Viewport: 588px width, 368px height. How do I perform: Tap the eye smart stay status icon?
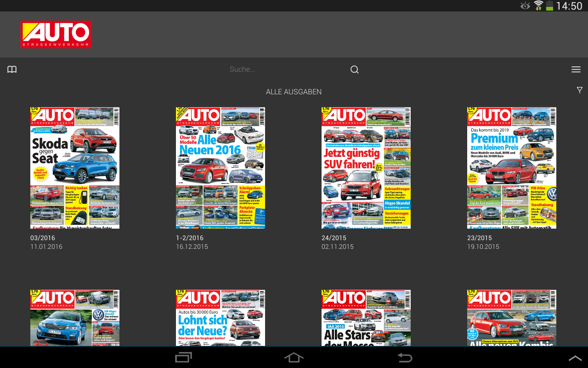[525, 6]
